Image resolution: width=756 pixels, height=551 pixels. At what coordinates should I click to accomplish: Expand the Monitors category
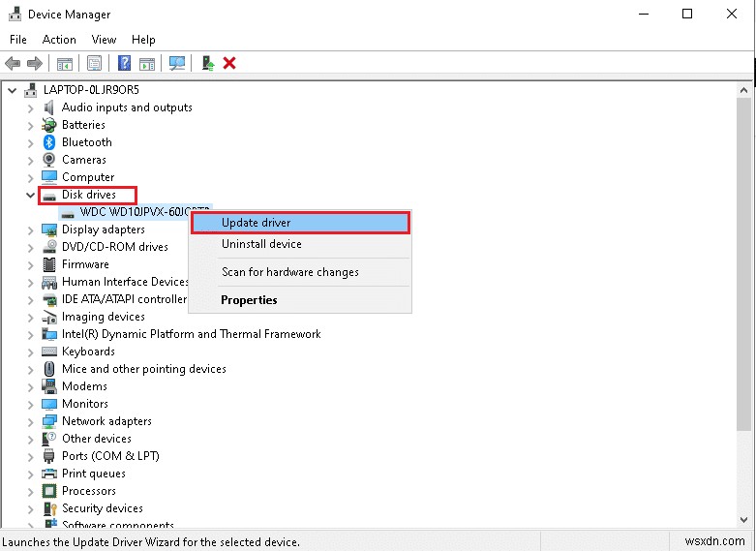coord(30,405)
